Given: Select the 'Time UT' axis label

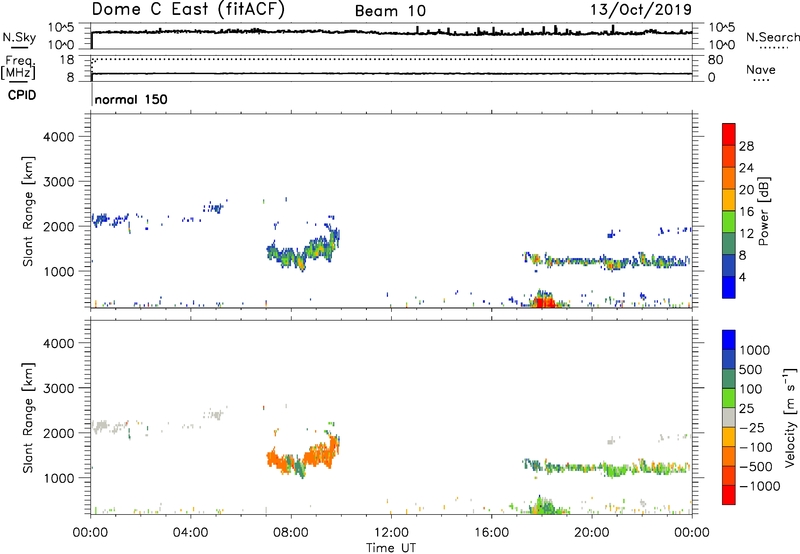Looking at the screenshot, I should (x=391, y=548).
